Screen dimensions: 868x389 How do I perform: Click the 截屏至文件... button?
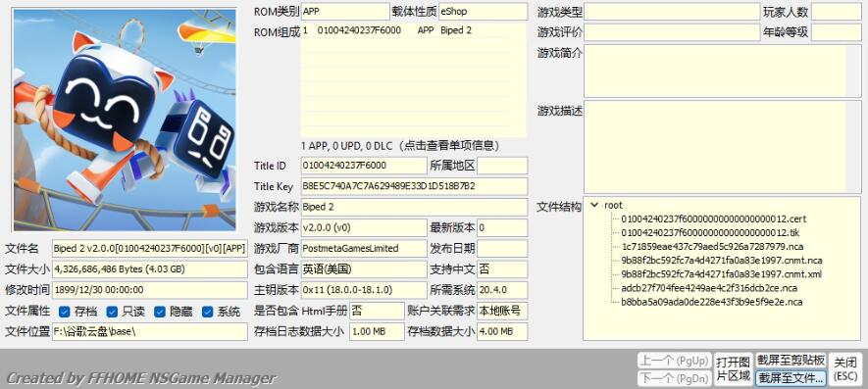(791, 378)
